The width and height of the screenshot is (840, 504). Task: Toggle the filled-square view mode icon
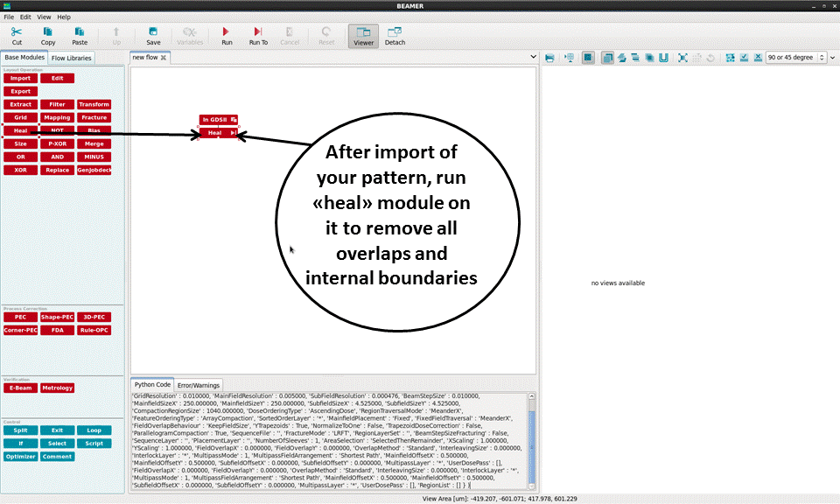[x=588, y=58]
